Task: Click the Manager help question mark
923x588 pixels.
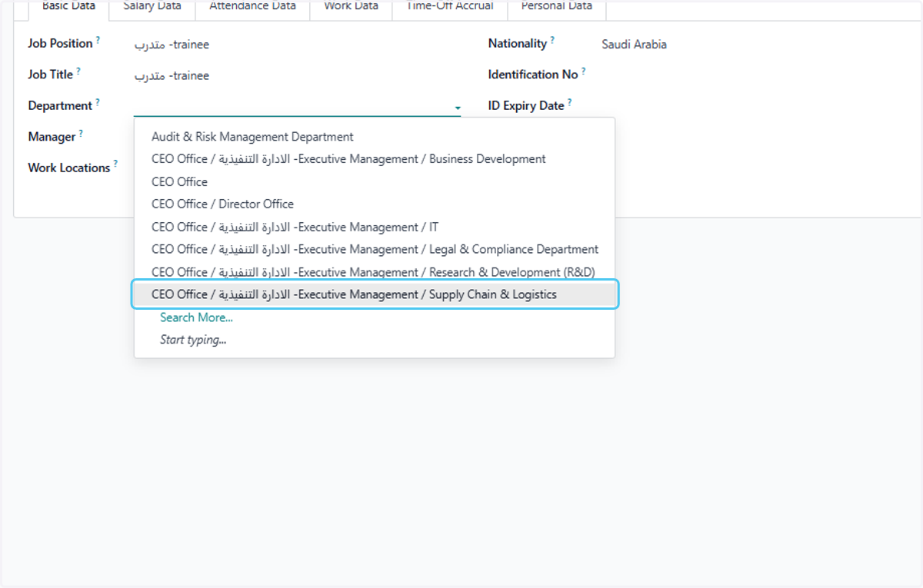Action: pyautogui.click(x=81, y=133)
